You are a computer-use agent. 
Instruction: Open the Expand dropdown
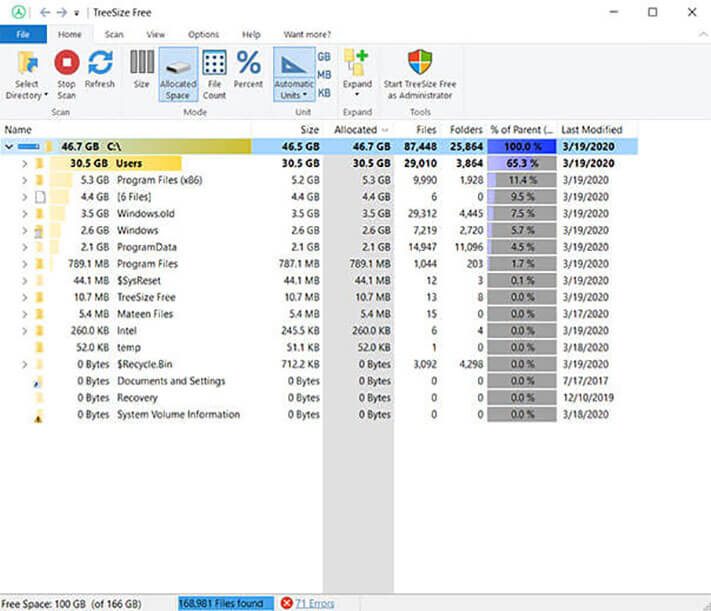tap(357, 75)
